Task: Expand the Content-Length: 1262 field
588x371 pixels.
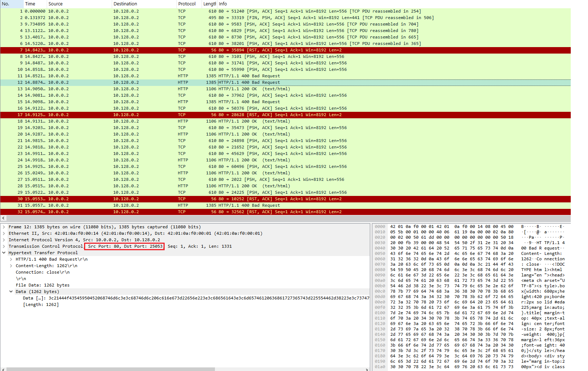Action: pos(11,266)
